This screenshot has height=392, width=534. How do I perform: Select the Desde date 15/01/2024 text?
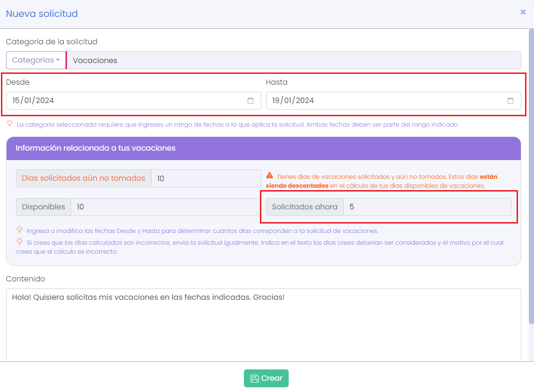[33, 101]
